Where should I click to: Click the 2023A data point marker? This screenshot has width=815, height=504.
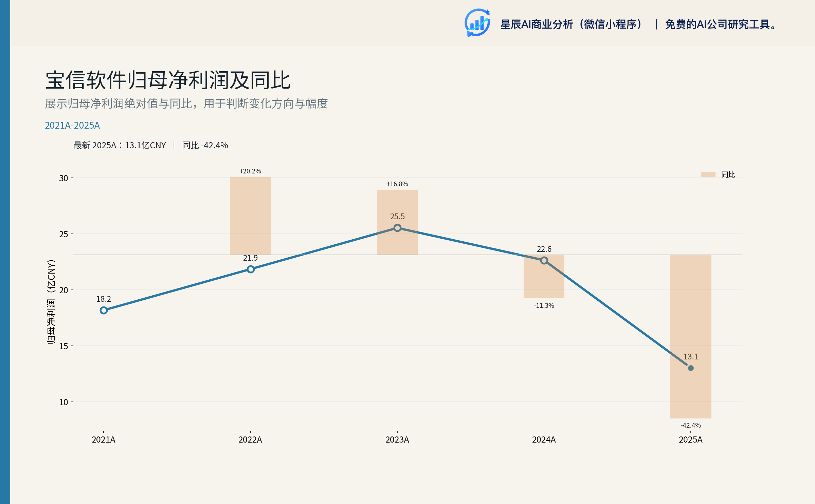point(397,228)
